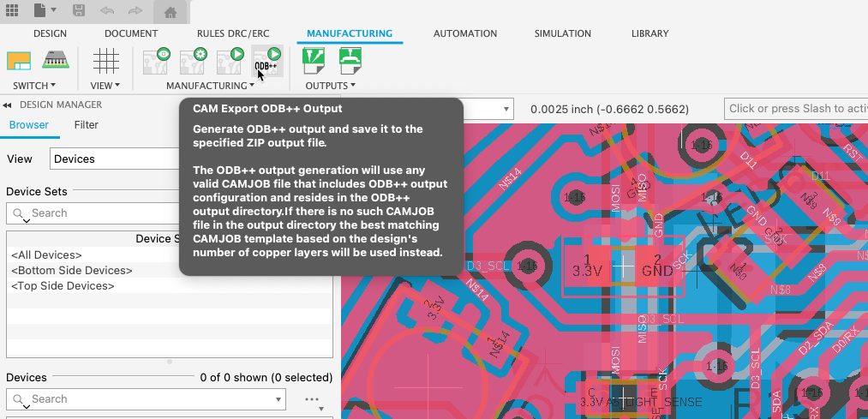Expand the OUTPUTS dropdown
Image resolution: width=868 pixels, height=419 pixels.
tap(331, 86)
